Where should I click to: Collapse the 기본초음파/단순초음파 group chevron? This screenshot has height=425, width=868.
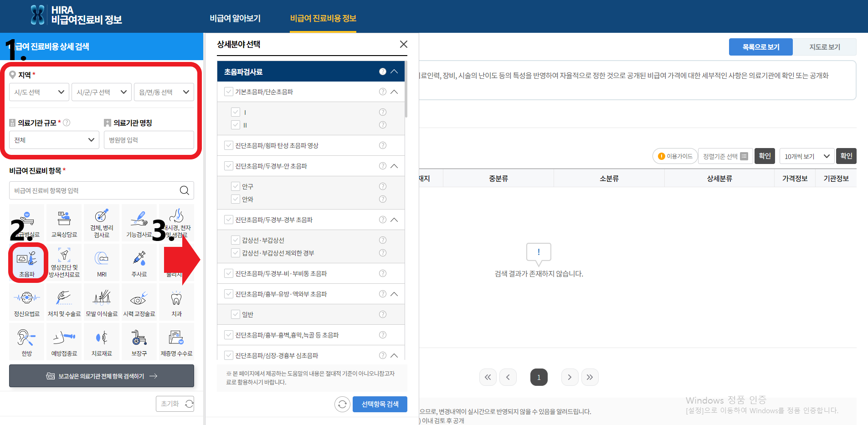pos(395,92)
